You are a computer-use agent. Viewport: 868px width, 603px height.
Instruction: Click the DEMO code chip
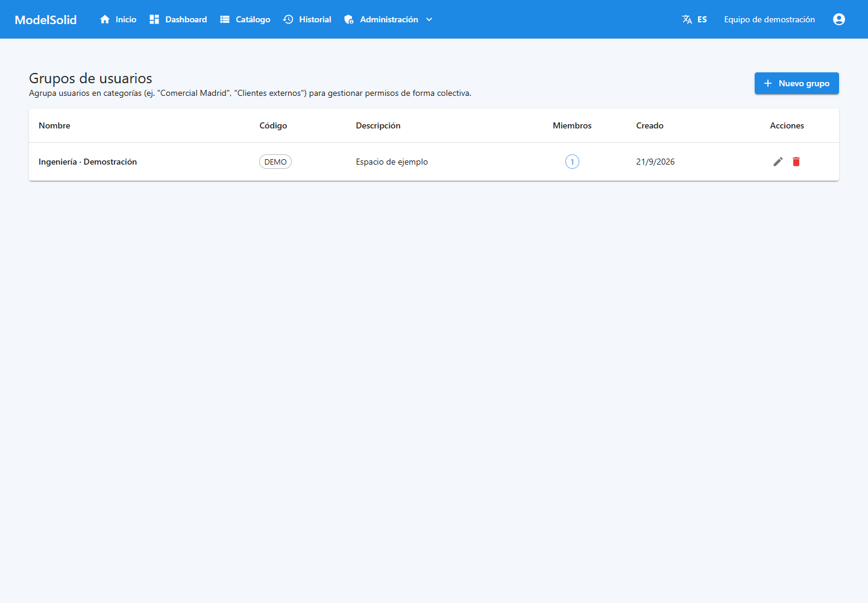(x=275, y=162)
